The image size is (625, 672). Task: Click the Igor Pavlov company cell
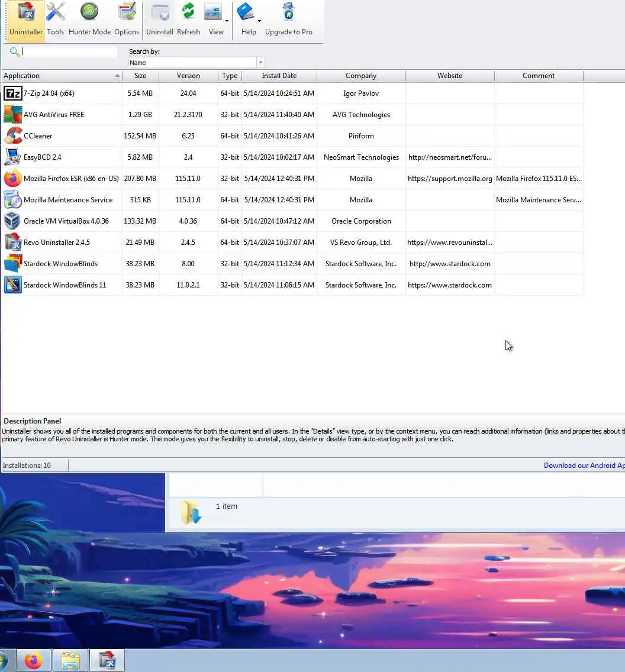point(361,93)
